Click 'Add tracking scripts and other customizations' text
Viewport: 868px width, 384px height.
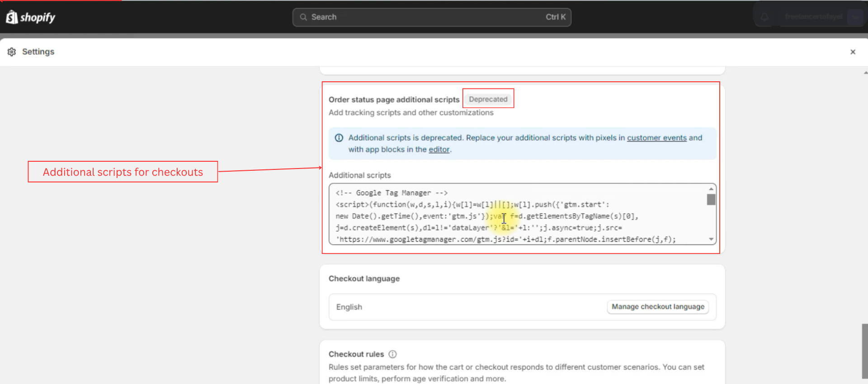pyautogui.click(x=411, y=112)
